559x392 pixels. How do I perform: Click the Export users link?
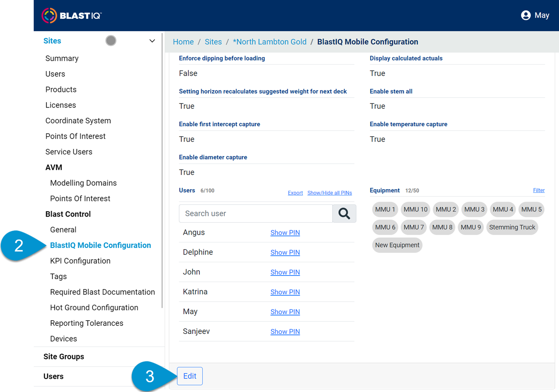point(295,193)
